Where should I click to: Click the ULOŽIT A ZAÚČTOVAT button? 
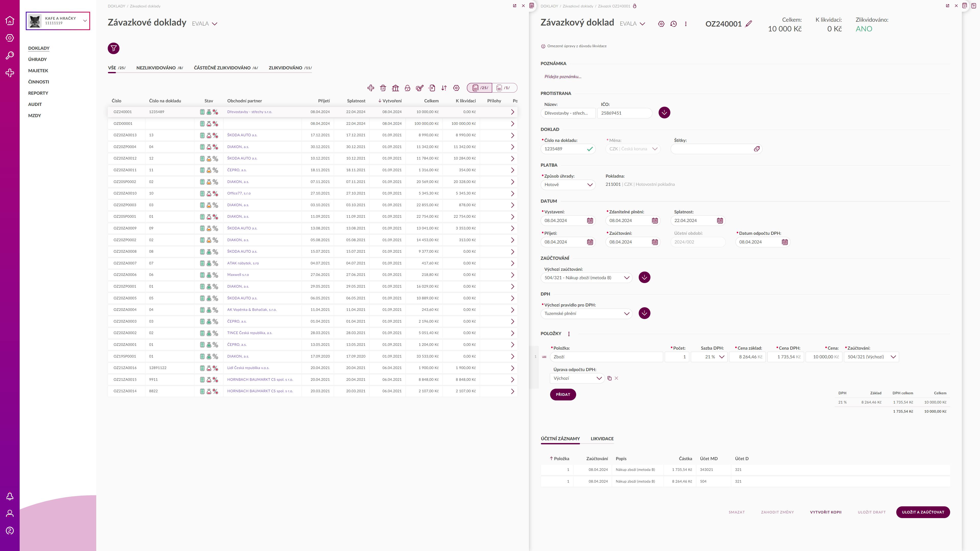coord(923,512)
